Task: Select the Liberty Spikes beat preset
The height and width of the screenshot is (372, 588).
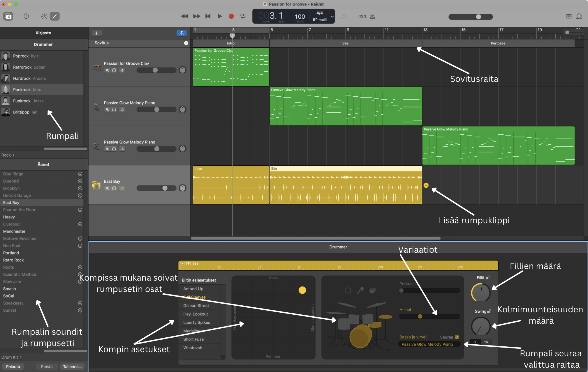Action: [x=197, y=323]
